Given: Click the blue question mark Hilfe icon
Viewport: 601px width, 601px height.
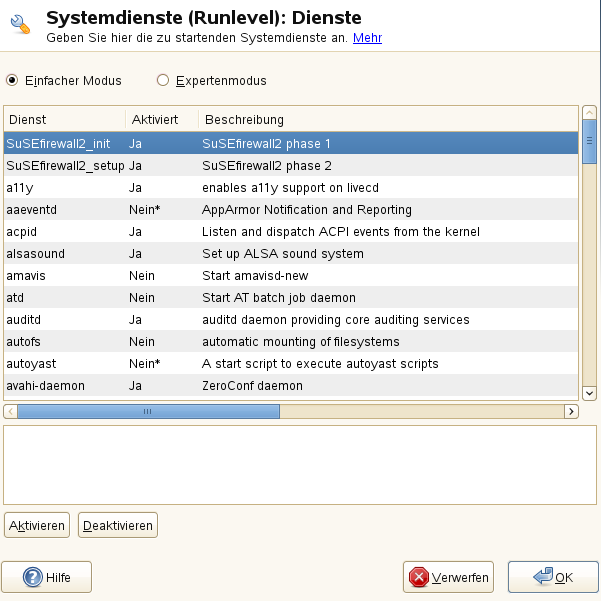Looking at the screenshot, I should (33, 577).
